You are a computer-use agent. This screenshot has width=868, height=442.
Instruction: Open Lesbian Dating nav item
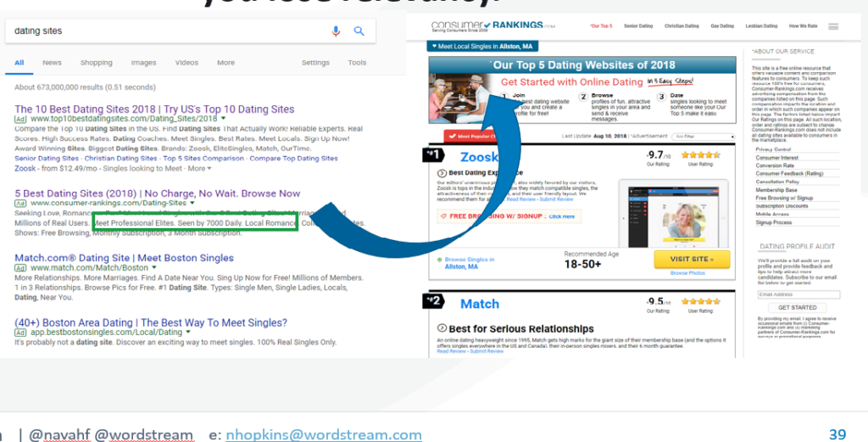(x=761, y=26)
